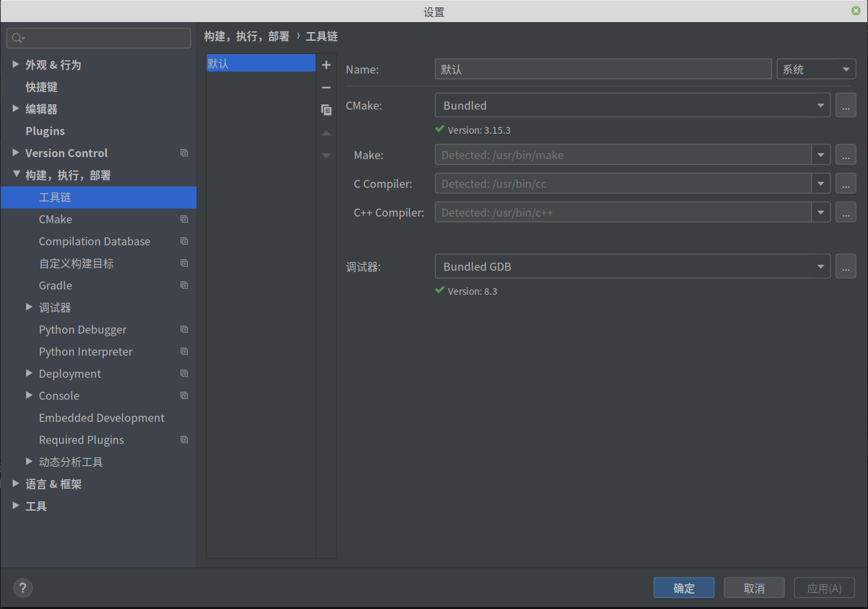
Task: Add a new toolchain with plus icon
Action: point(326,65)
